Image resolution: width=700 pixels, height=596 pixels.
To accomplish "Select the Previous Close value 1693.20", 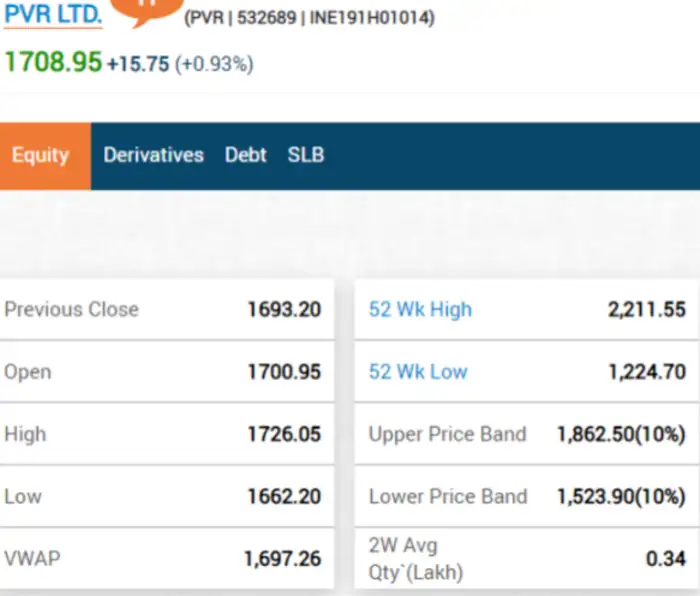I will click(284, 309).
